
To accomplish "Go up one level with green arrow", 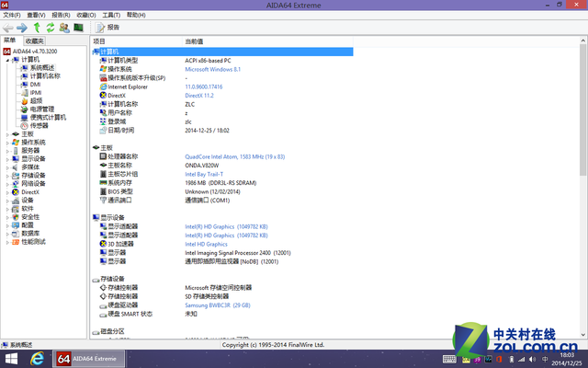I will click(x=37, y=27).
